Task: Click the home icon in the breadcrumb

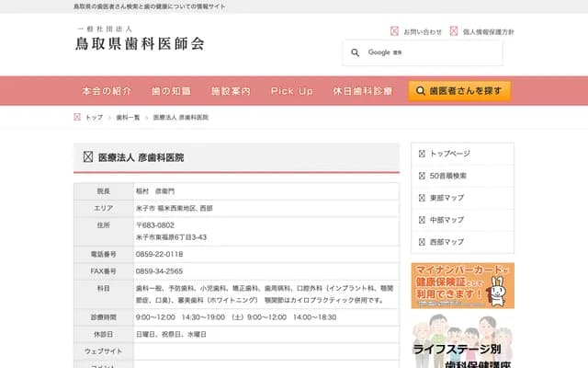Action: pos(77,118)
